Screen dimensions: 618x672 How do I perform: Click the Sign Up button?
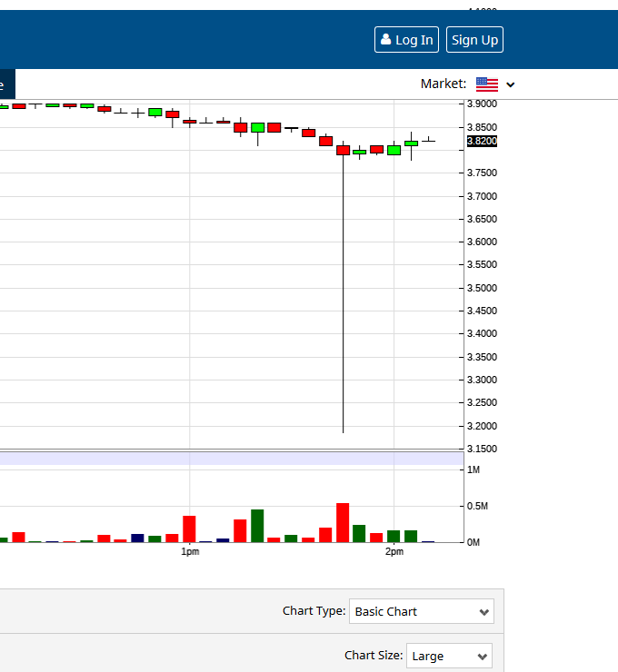point(474,39)
